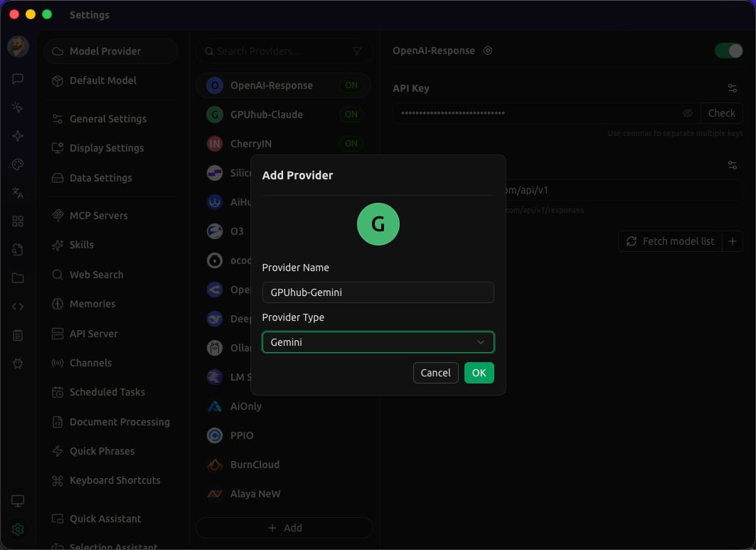Screen dimensions: 756x550
Task: Open General Settings
Action: pyautogui.click(x=110, y=119)
